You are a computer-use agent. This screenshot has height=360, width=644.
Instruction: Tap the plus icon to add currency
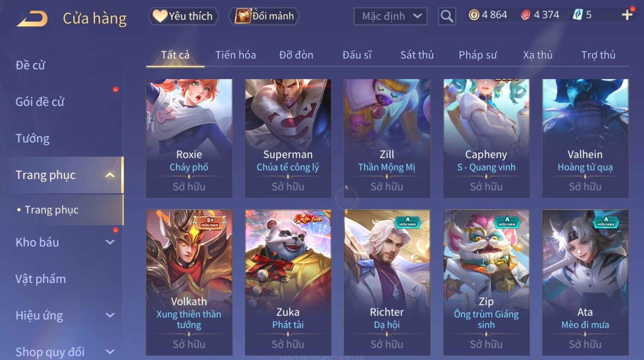[x=627, y=15]
